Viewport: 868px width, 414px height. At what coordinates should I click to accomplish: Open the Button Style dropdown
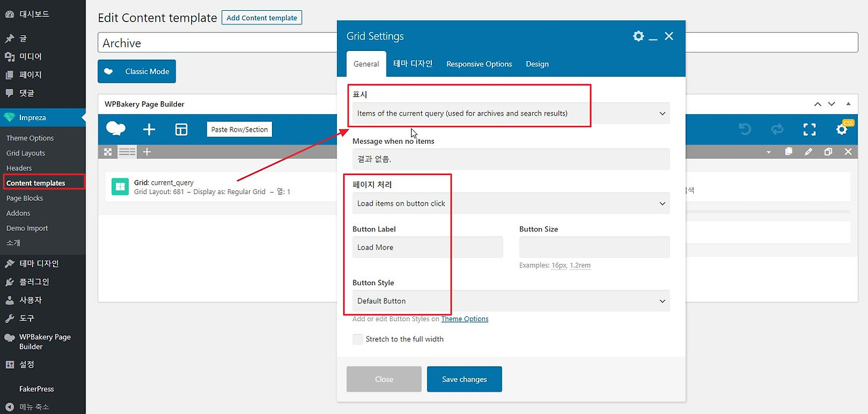click(511, 301)
